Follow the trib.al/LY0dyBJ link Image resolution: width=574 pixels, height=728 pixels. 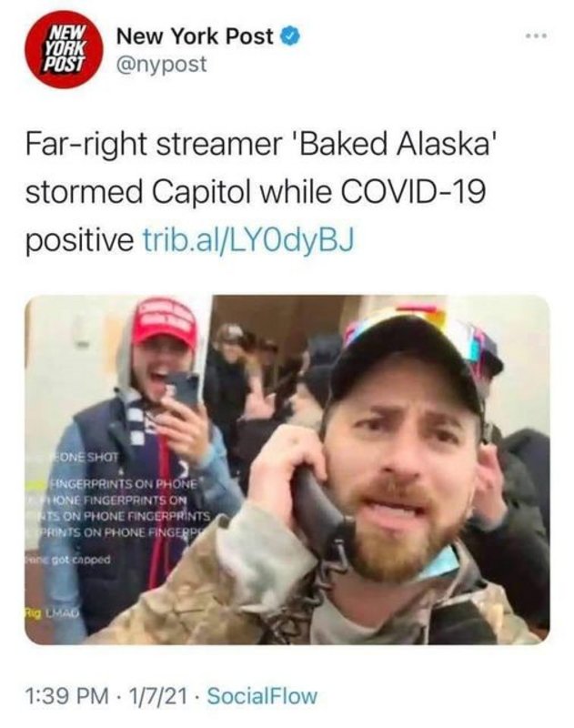coord(248,240)
